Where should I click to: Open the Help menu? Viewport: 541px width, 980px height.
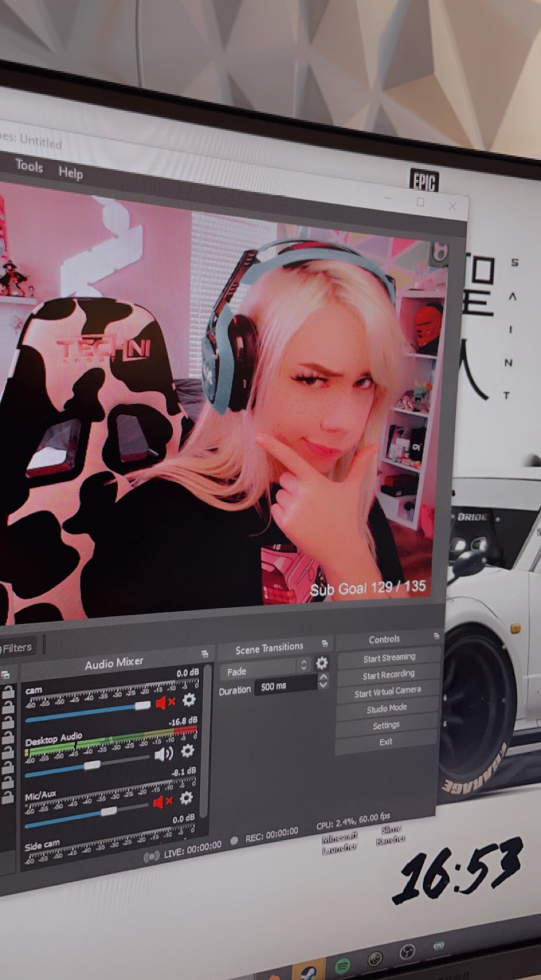[71, 172]
